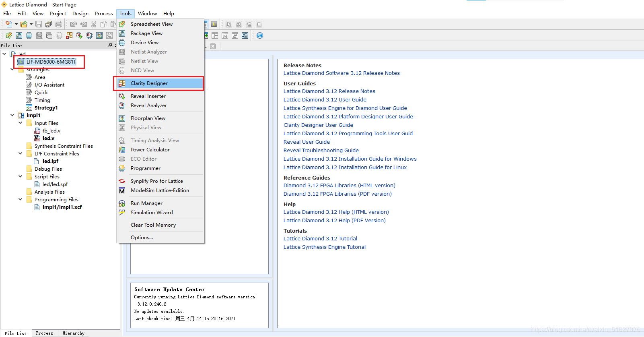Collapse the Programming Files folder
This screenshot has width=644, height=337.
point(20,199)
